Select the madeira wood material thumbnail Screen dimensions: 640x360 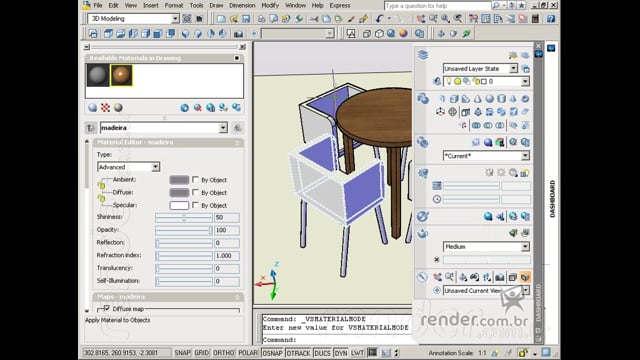coord(122,75)
